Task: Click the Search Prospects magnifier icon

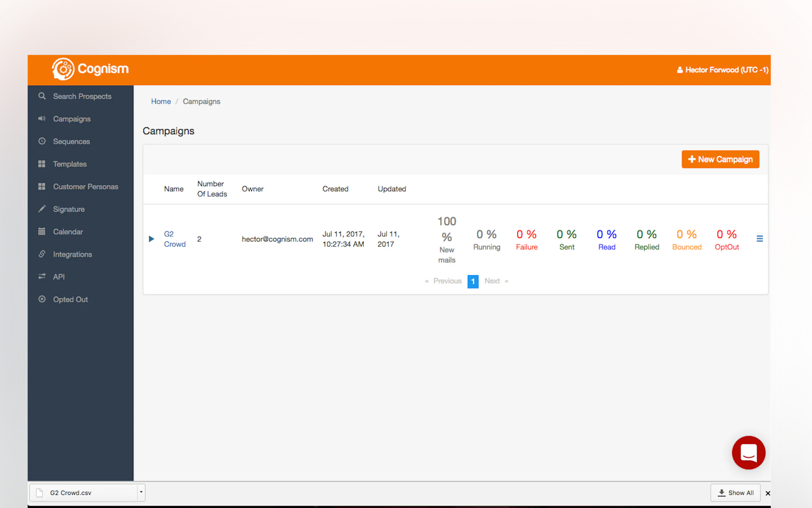Action: tap(42, 96)
